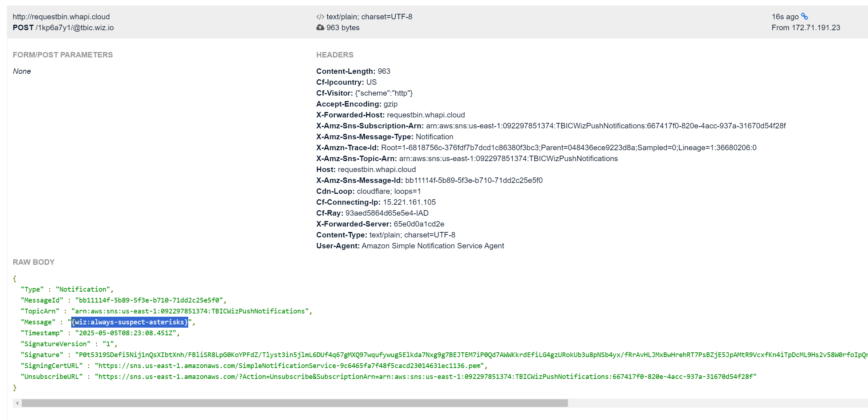Click the X-Amz-Sns-Message-Type: Notification header
868x420 pixels.
pyautogui.click(x=385, y=137)
